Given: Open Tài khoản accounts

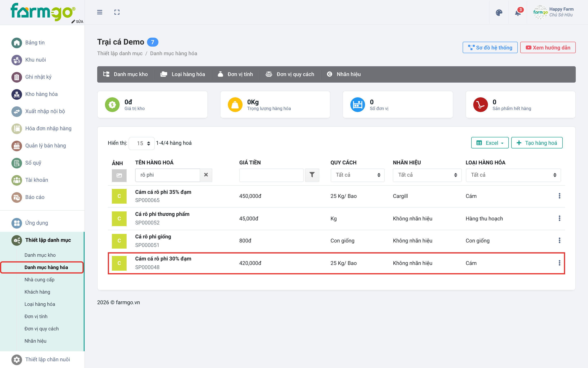Looking at the screenshot, I should 30,180.
